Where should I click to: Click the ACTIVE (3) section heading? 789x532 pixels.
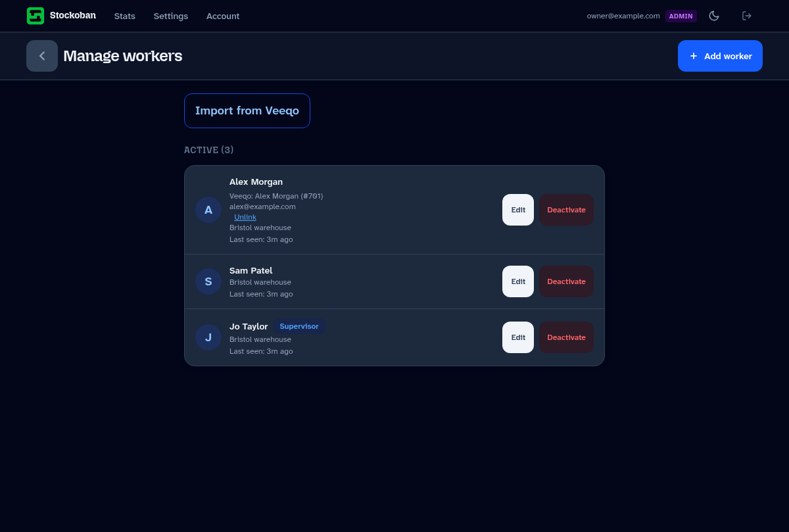click(209, 150)
